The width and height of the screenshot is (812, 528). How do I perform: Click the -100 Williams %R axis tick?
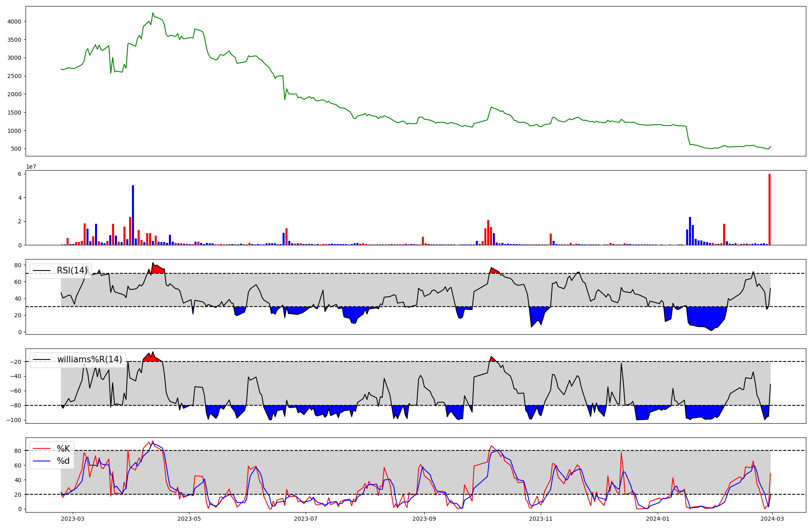point(15,420)
